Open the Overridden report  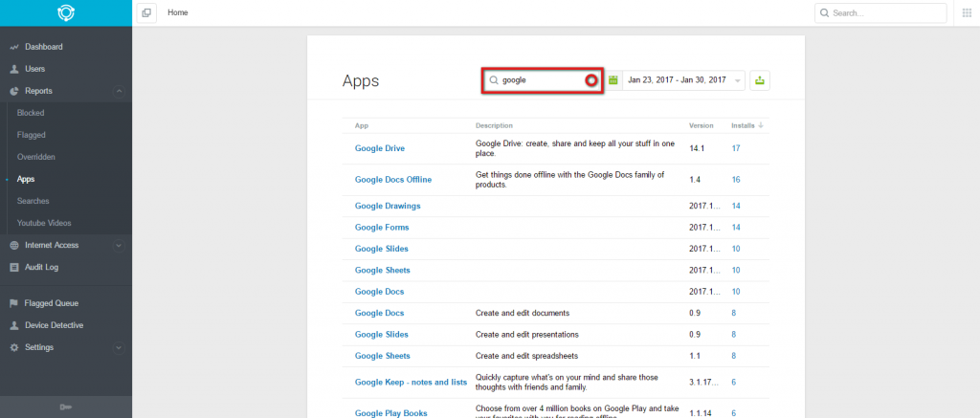pos(36,157)
